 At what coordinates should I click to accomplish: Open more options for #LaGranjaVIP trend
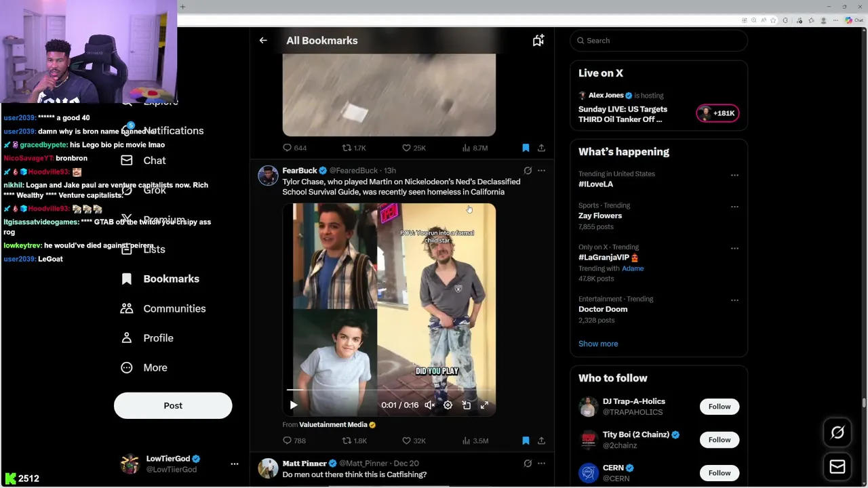734,248
